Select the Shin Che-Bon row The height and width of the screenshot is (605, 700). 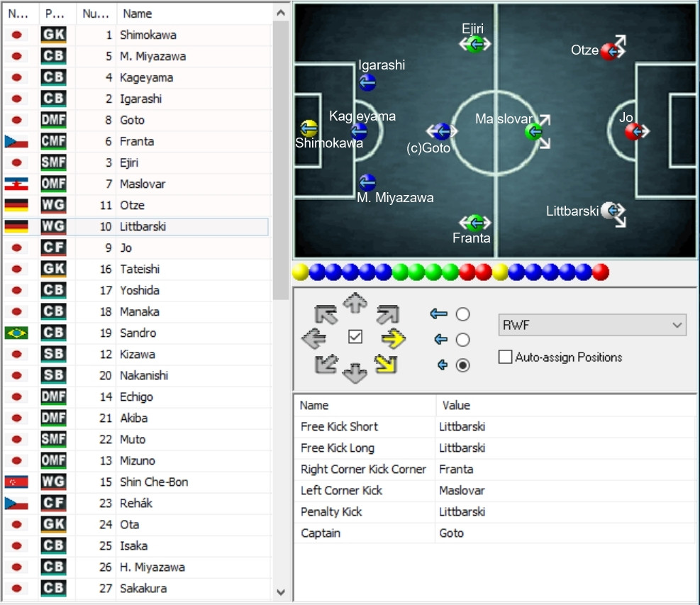point(136,482)
